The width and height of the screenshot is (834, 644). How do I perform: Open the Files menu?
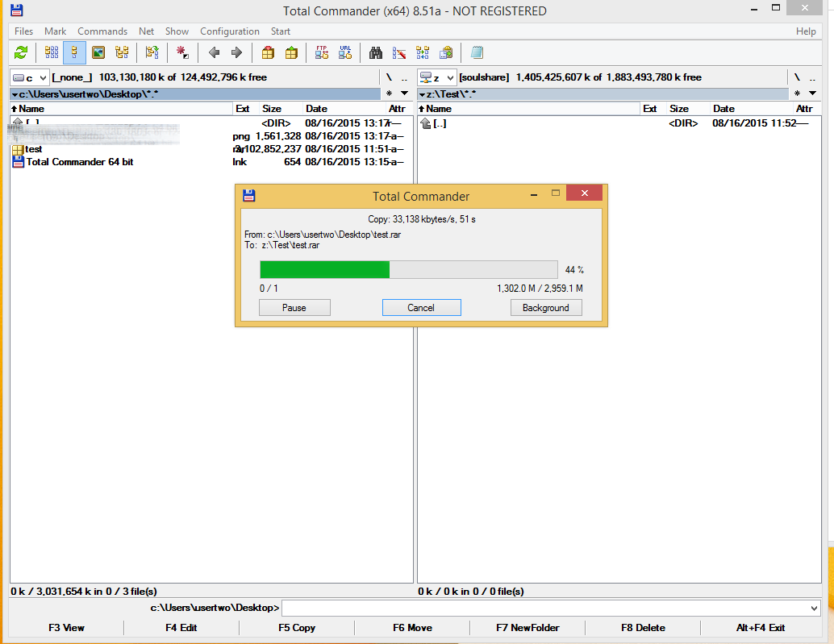tap(23, 31)
